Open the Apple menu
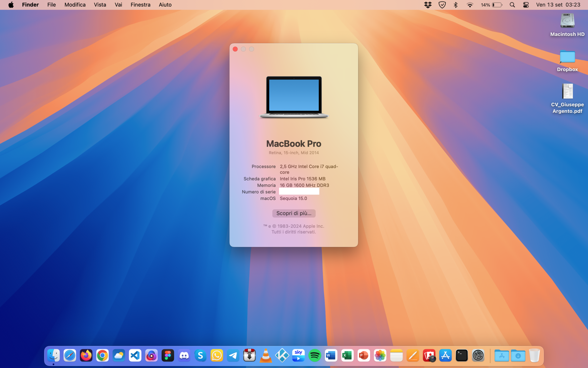Image resolution: width=588 pixels, height=368 pixels. pos(11,5)
